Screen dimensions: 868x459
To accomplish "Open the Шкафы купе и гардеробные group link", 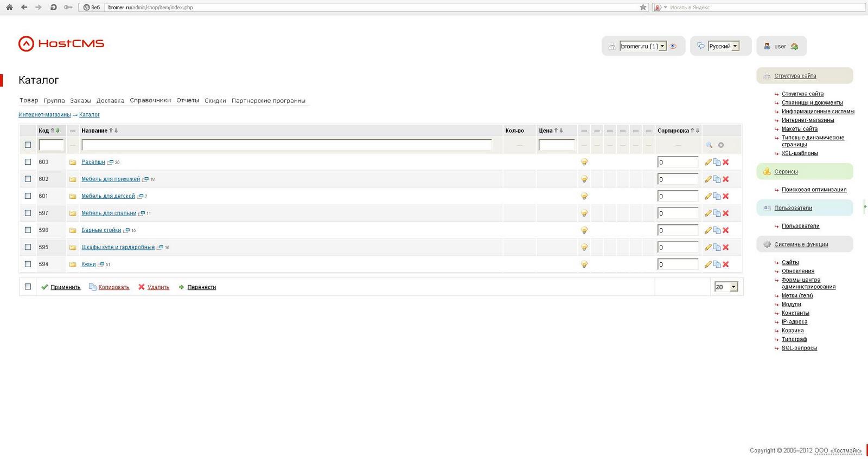I will pos(118,247).
